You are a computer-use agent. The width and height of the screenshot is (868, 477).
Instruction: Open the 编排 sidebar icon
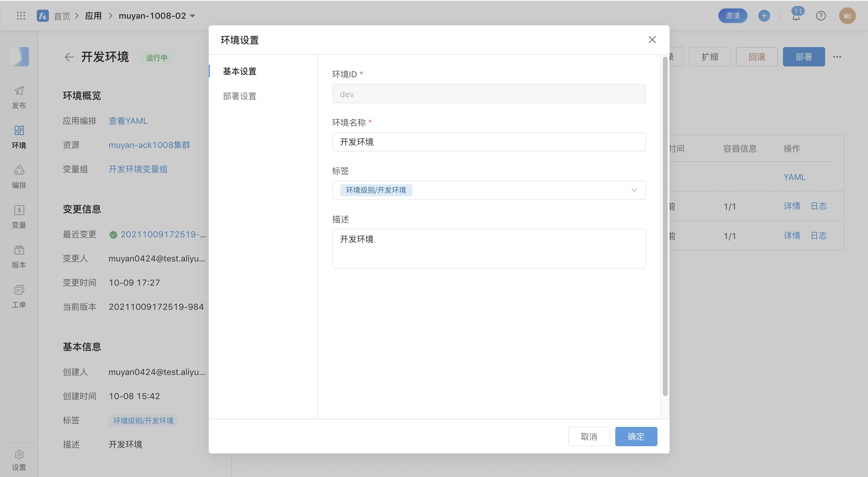[19, 170]
